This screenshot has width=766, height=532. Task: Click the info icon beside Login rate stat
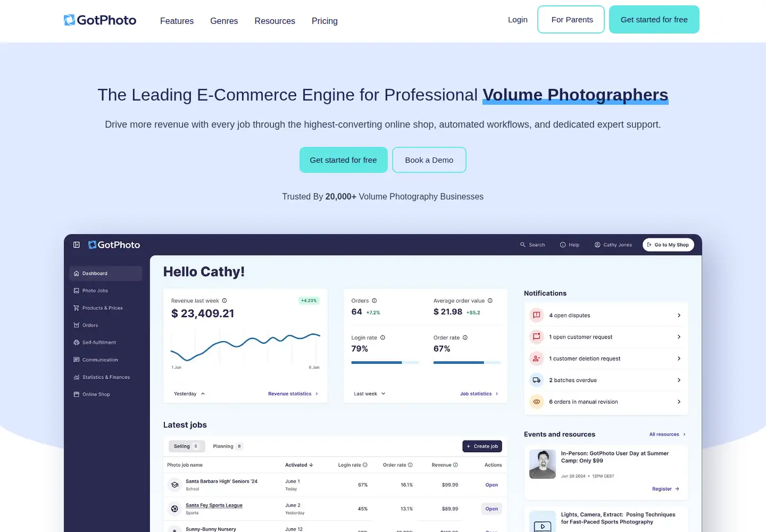click(382, 338)
